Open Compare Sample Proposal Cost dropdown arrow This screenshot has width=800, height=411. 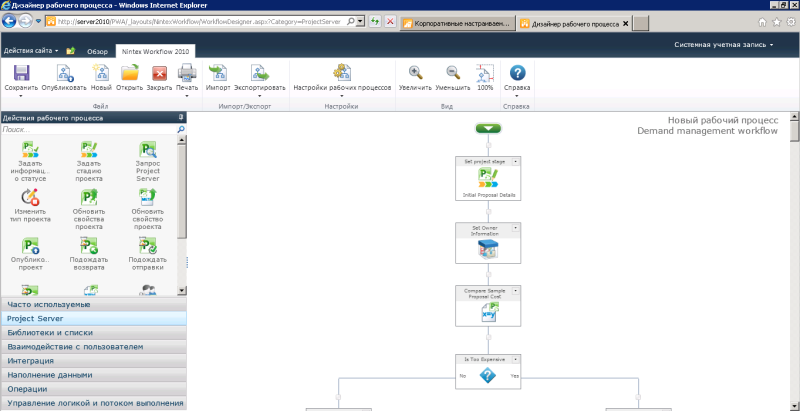click(x=515, y=290)
